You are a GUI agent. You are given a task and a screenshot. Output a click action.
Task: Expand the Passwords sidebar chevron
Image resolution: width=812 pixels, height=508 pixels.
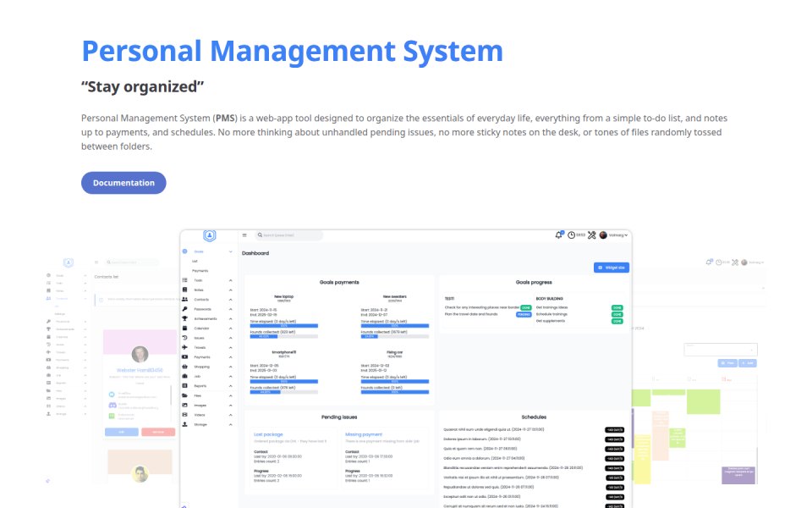coord(230,309)
